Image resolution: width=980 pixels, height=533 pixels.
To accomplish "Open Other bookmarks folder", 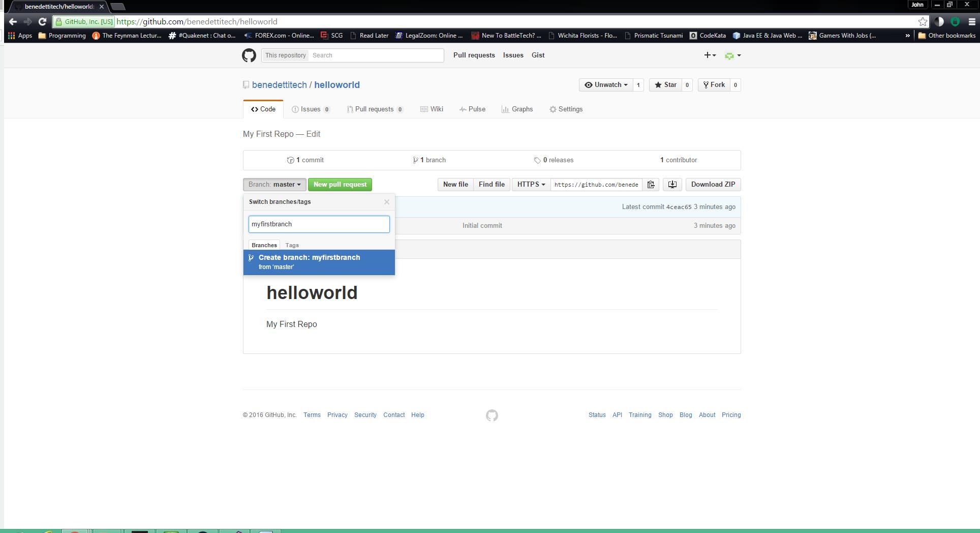I will (x=946, y=36).
